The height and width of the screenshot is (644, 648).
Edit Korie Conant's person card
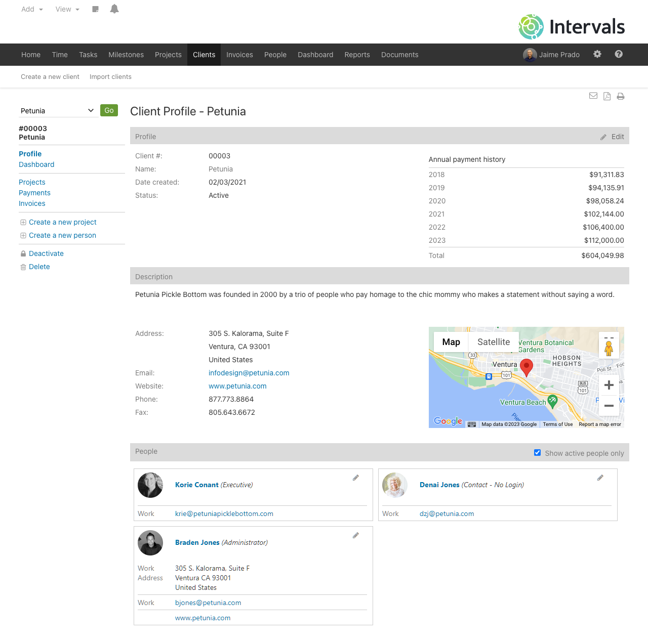(356, 478)
